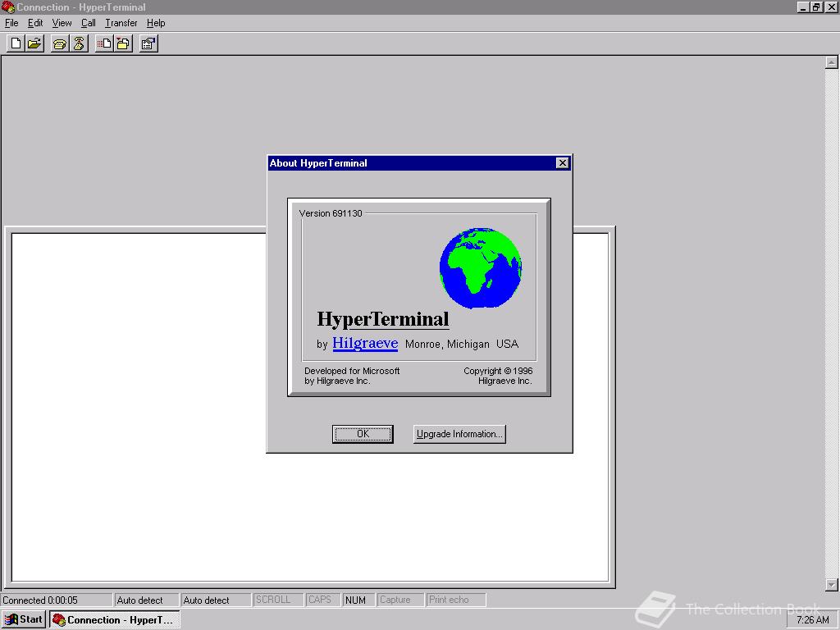Click the HyperTerminal title bar app icon

7,7
